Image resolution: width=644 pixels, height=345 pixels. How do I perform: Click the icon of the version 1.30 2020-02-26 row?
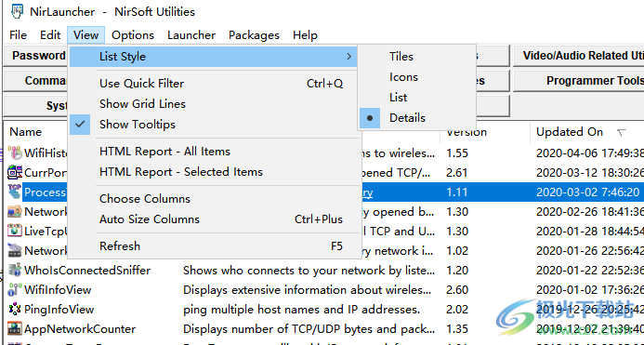15,212
